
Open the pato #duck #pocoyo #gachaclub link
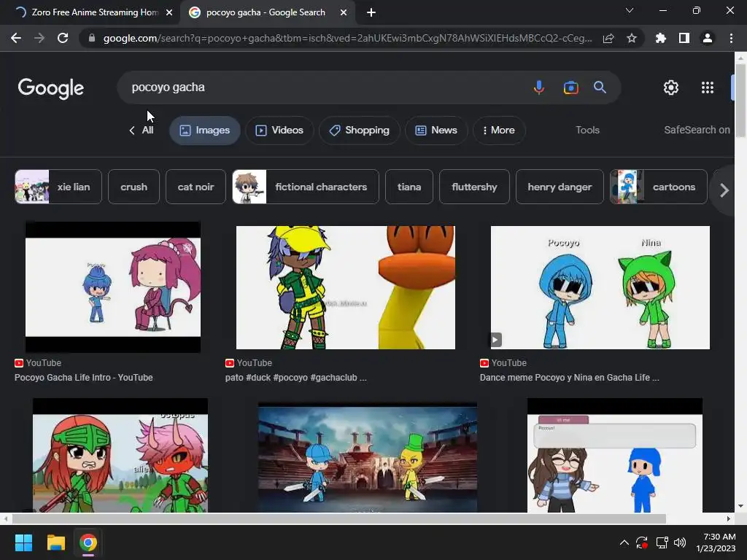coord(296,378)
